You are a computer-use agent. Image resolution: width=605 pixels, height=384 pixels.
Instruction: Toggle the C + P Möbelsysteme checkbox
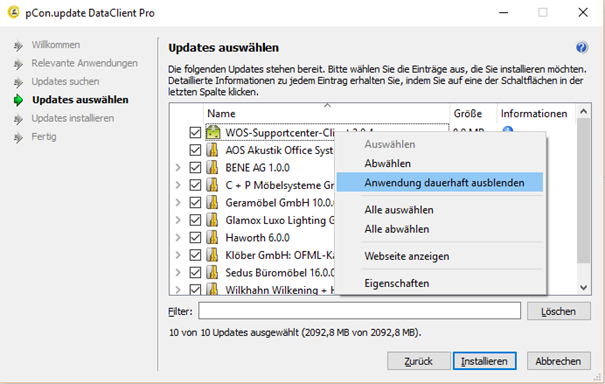(x=195, y=185)
